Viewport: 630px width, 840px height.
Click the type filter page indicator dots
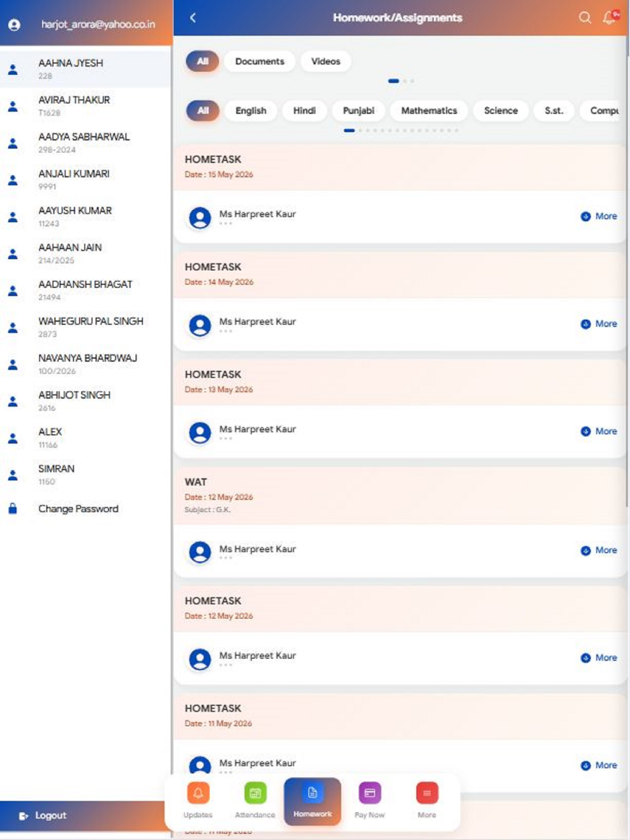click(x=401, y=81)
